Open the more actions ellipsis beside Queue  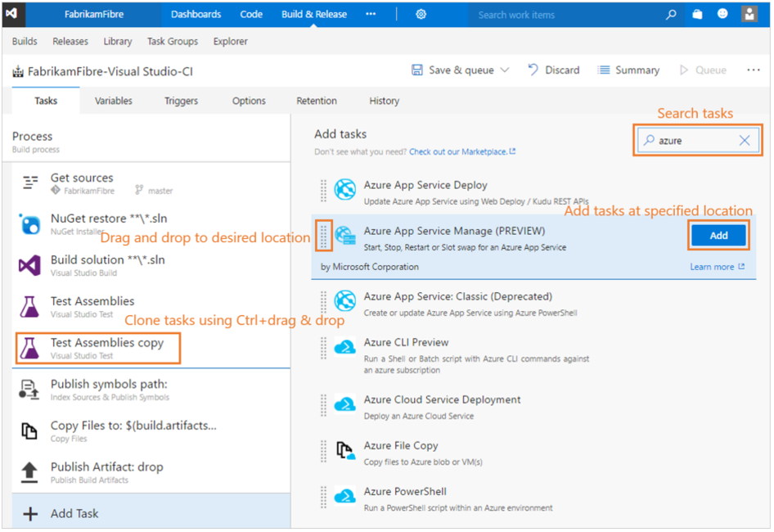[754, 70]
